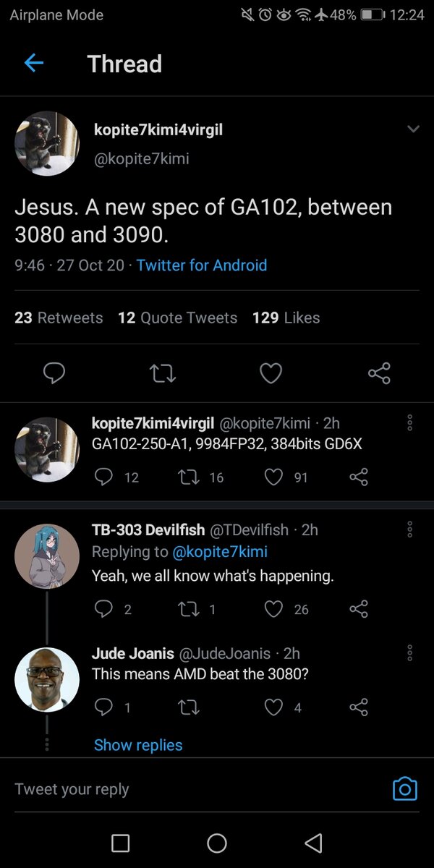Open the Twitter for Android link
This screenshot has height=868, width=434.
click(x=202, y=265)
